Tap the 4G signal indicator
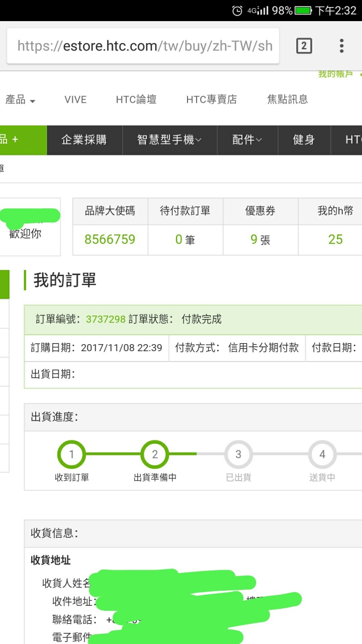The image size is (362, 644). (x=258, y=11)
